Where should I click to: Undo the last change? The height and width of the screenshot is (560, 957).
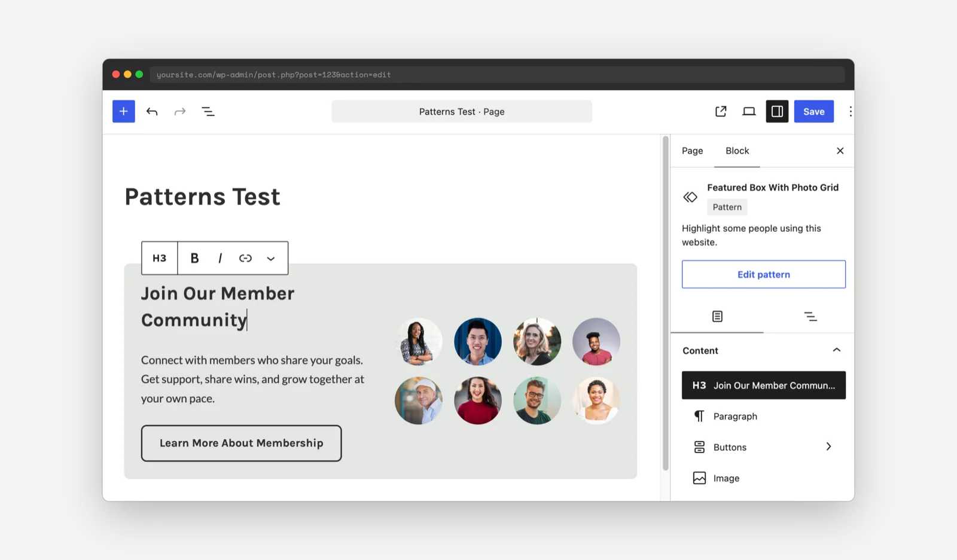pos(152,111)
